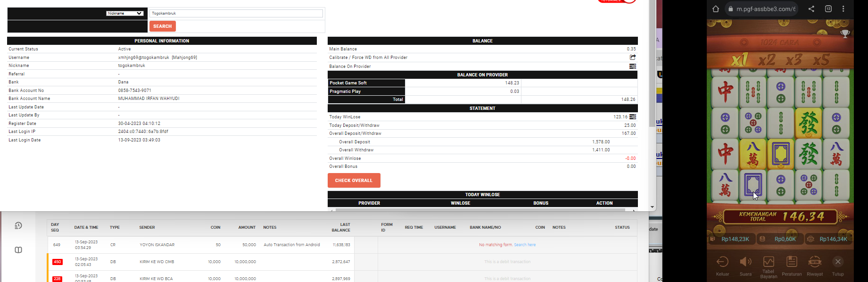Click PROVIDER column header in Today Winlose
Viewport: 868px width, 282px height.
(369, 203)
